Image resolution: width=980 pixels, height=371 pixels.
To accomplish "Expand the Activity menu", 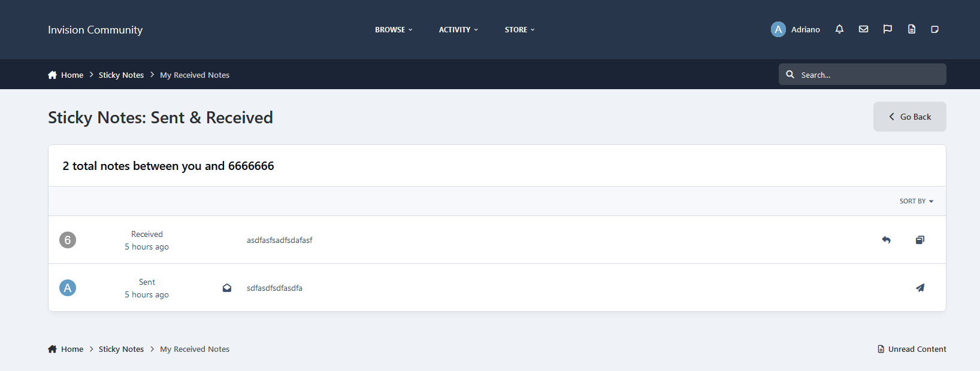I will point(458,29).
